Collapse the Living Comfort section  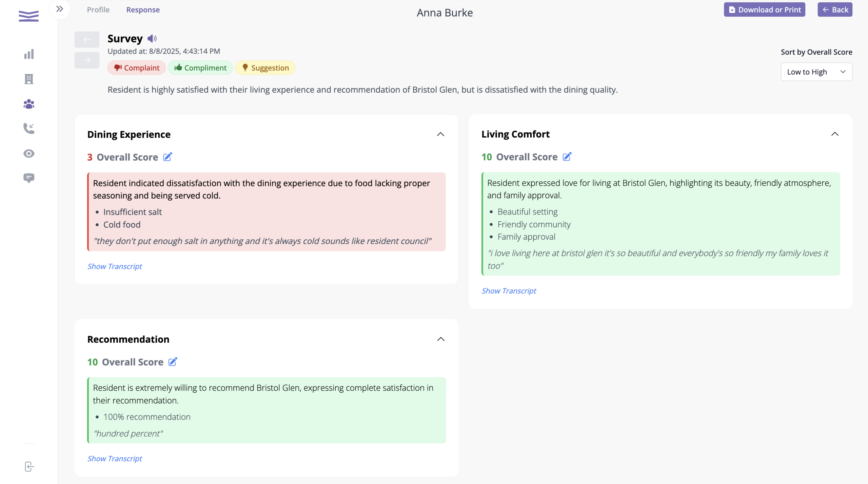pos(835,134)
